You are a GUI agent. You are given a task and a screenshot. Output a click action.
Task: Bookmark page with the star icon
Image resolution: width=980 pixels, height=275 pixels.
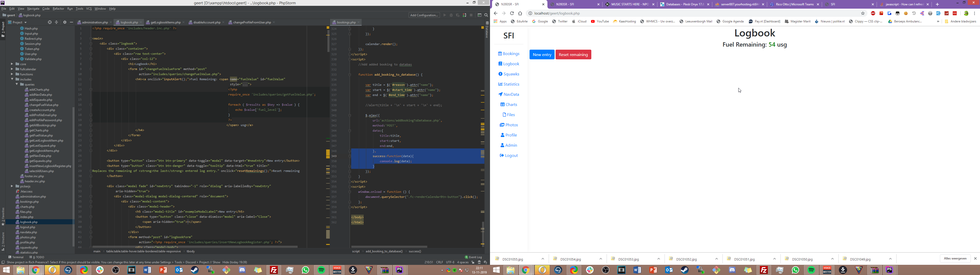coord(863,13)
